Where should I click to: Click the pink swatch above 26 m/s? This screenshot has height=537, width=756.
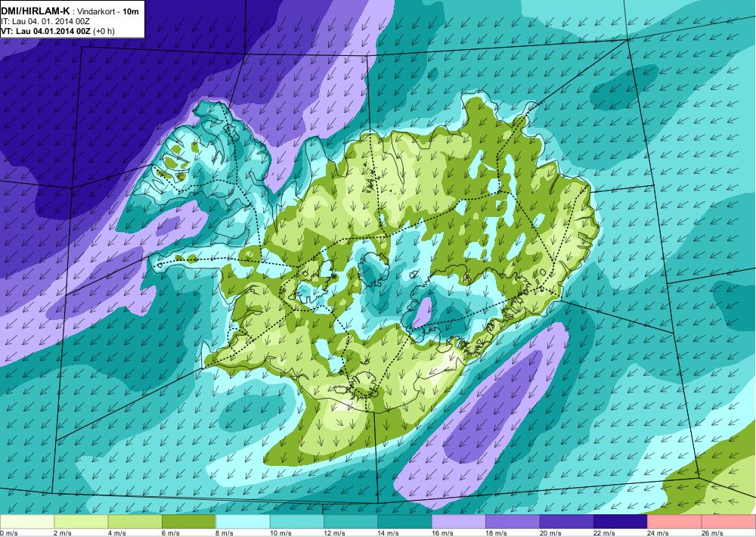729,522
